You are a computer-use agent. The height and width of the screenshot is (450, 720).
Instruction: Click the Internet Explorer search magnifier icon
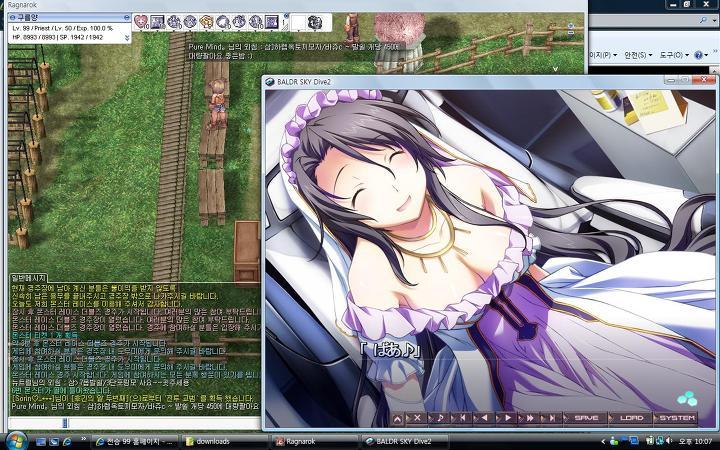[x=703, y=20]
